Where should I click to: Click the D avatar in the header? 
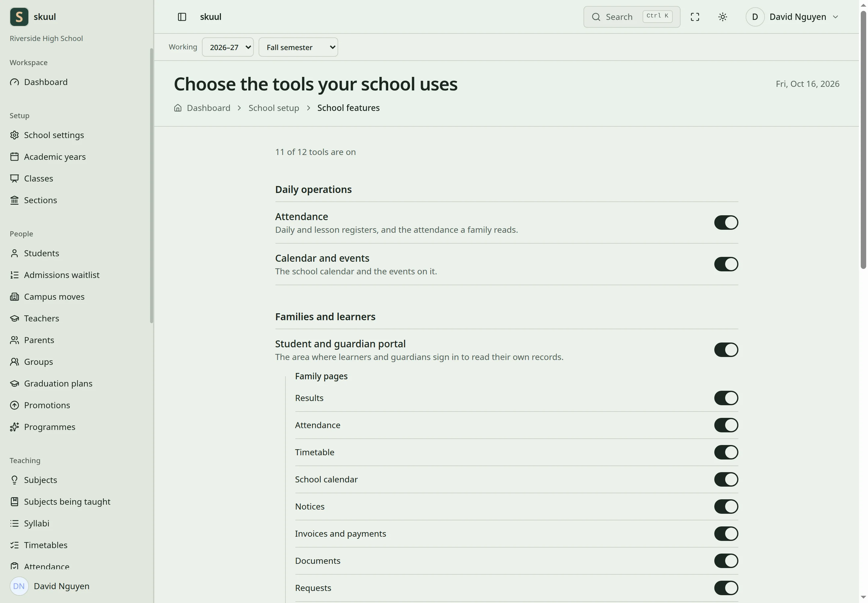point(755,17)
